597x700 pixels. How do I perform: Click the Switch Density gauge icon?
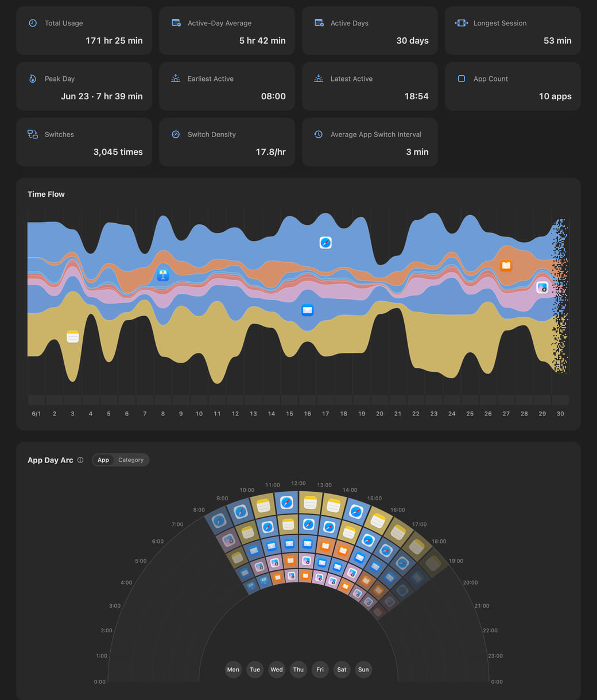(176, 134)
